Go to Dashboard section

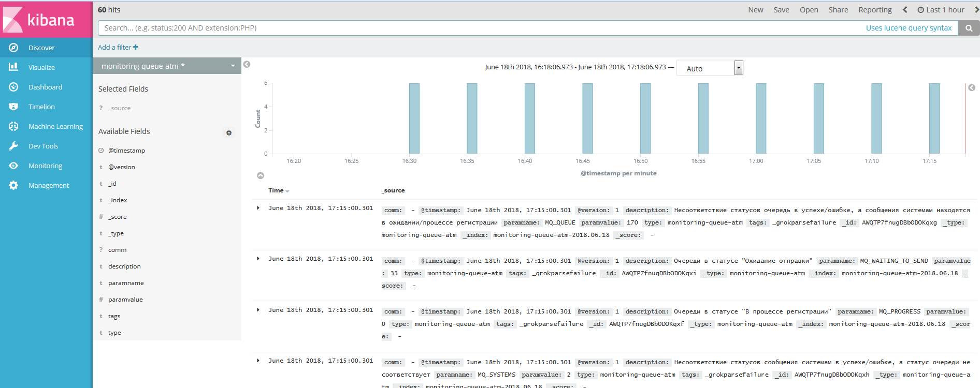click(45, 87)
